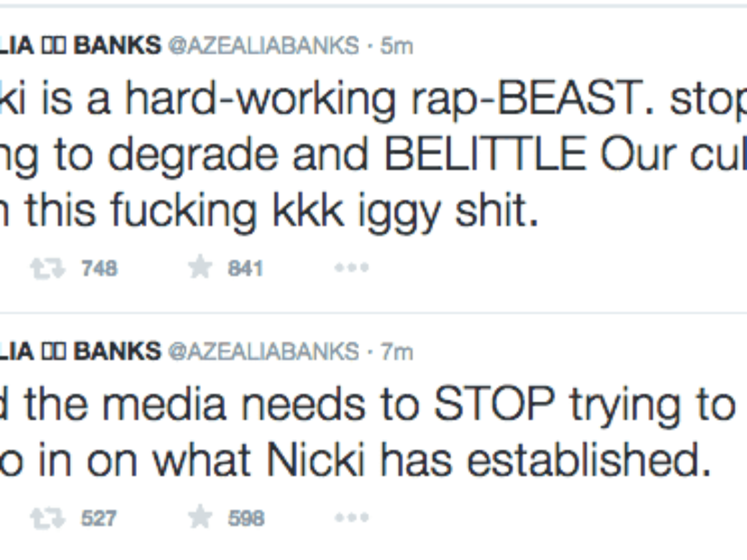Screen dimensions: 747x560
Task: Open @AZEALIABANKS handle on the 7m tweet
Action: (x=263, y=352)
